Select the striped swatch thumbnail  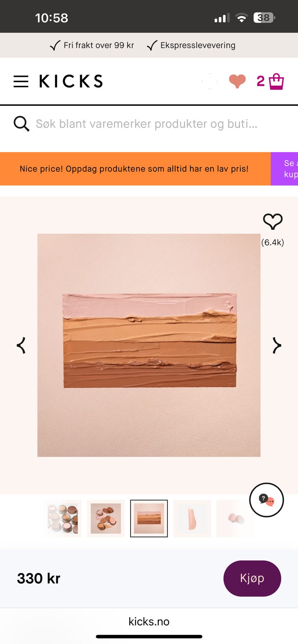coord(149,518)
